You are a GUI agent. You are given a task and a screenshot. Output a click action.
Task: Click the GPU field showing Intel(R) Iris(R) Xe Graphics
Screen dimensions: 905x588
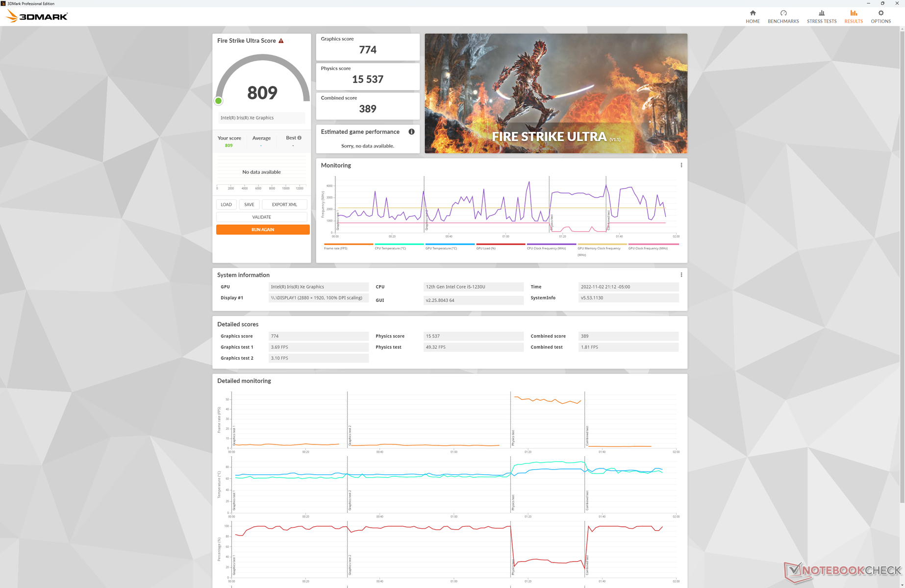[319, 287]
